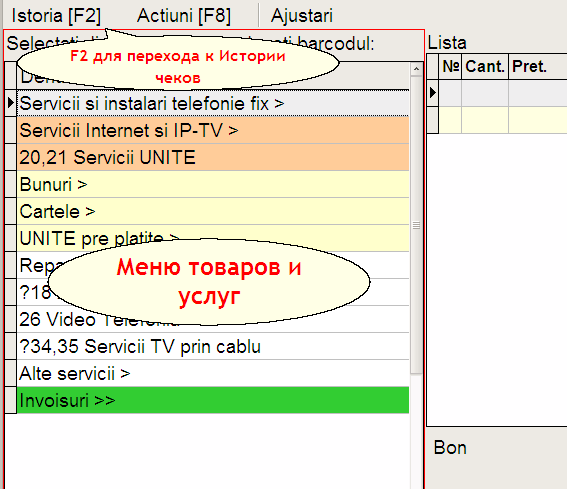567x489 pixels.
Task: Click the 'Pret.' column header
Action: 537,67
